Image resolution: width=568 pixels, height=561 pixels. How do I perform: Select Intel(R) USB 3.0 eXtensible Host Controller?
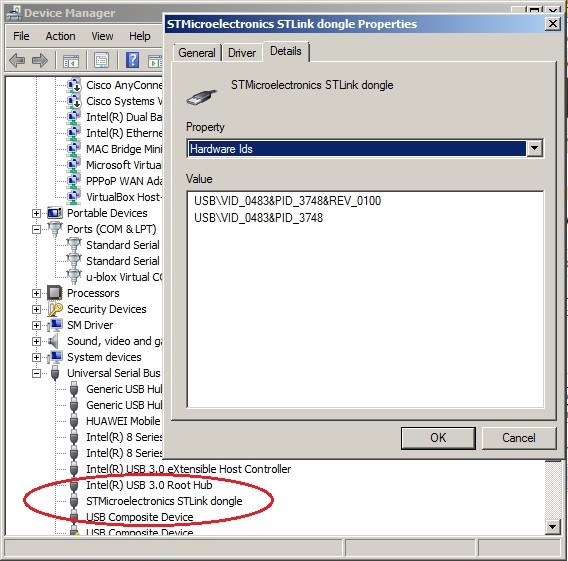(188, 469)
